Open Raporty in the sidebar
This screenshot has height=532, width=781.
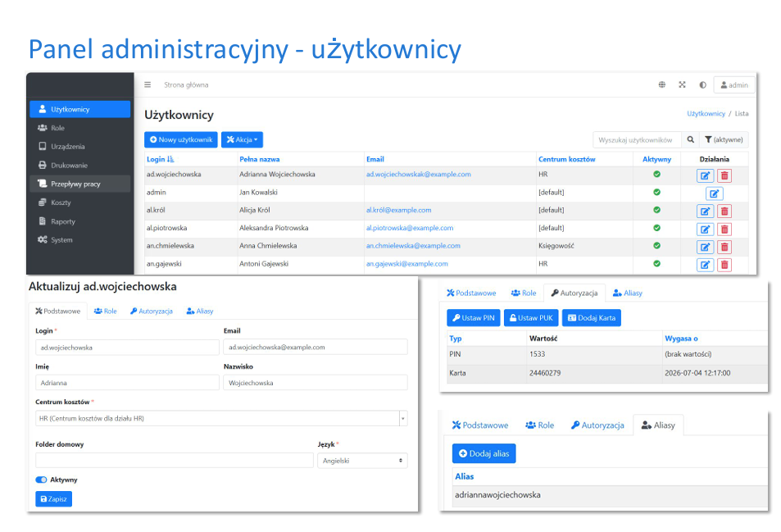79,221
